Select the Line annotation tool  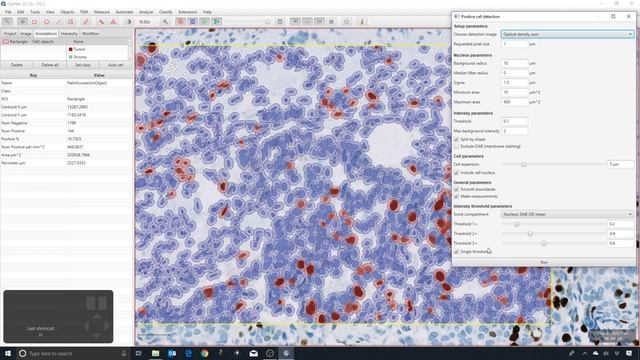coord(58,22)
